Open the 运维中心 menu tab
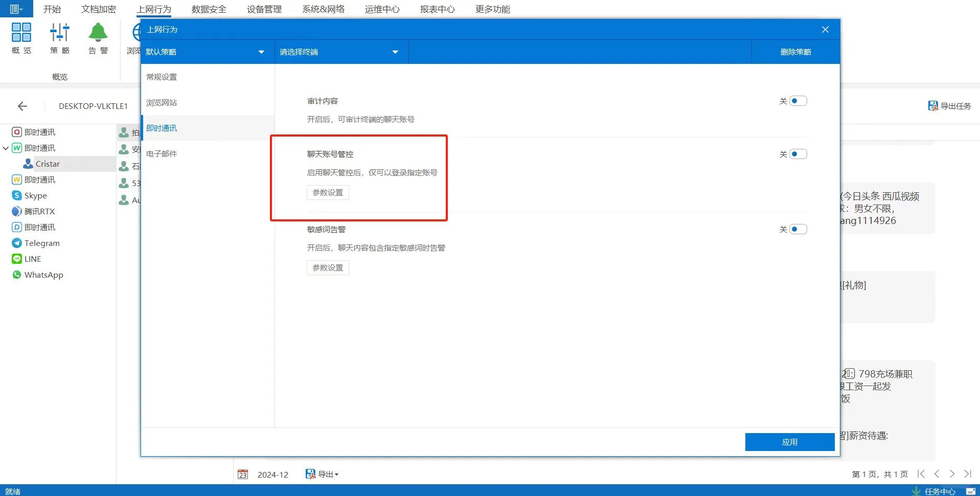Screen dimensions: 980x496 tap(382, 9)
